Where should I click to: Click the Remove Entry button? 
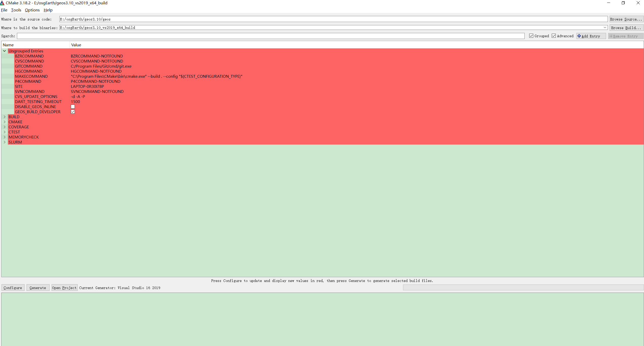click(626, 36)
